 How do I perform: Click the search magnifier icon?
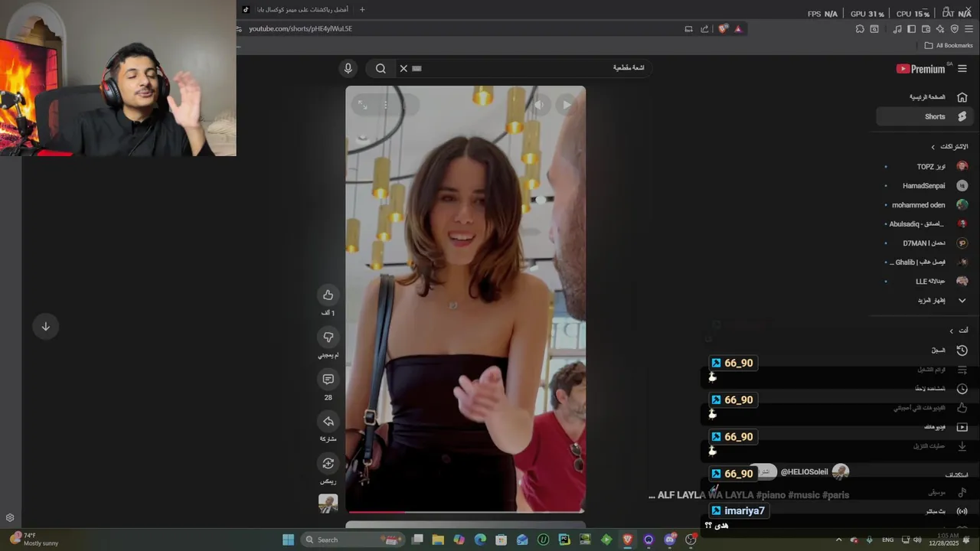click(x=381, y=68)
